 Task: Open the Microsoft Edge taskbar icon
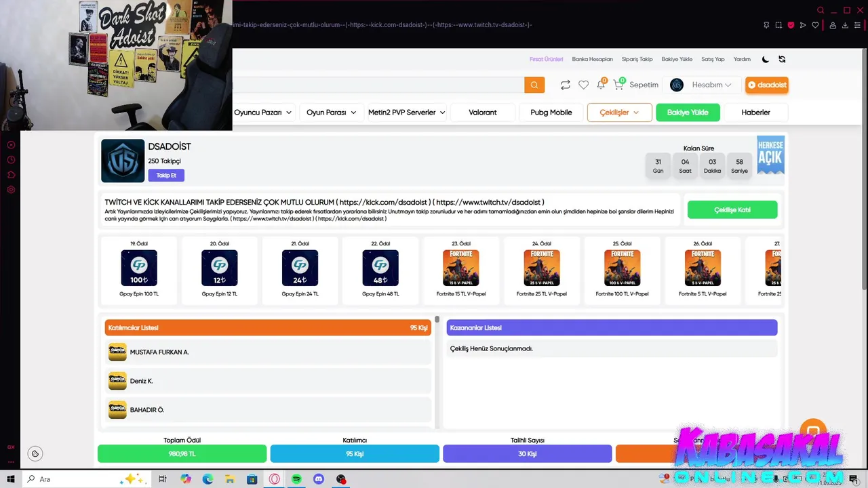(208, 479)
